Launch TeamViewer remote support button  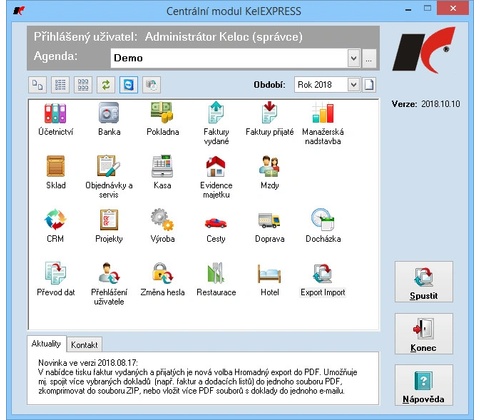129,85
